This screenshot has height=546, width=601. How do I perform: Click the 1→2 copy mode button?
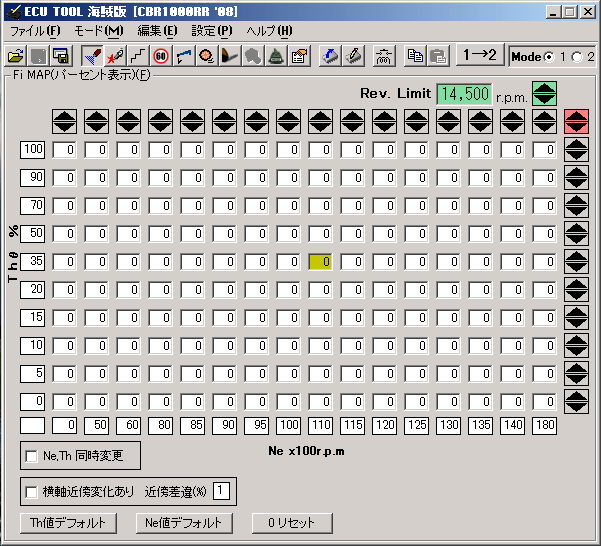479,55
